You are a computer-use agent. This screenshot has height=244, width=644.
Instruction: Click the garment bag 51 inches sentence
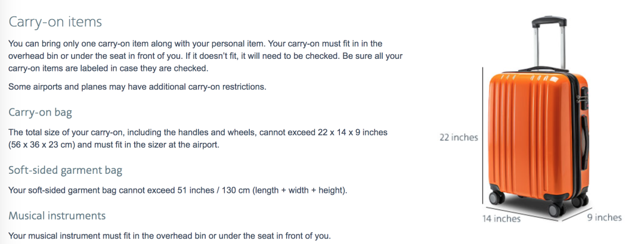177,190
